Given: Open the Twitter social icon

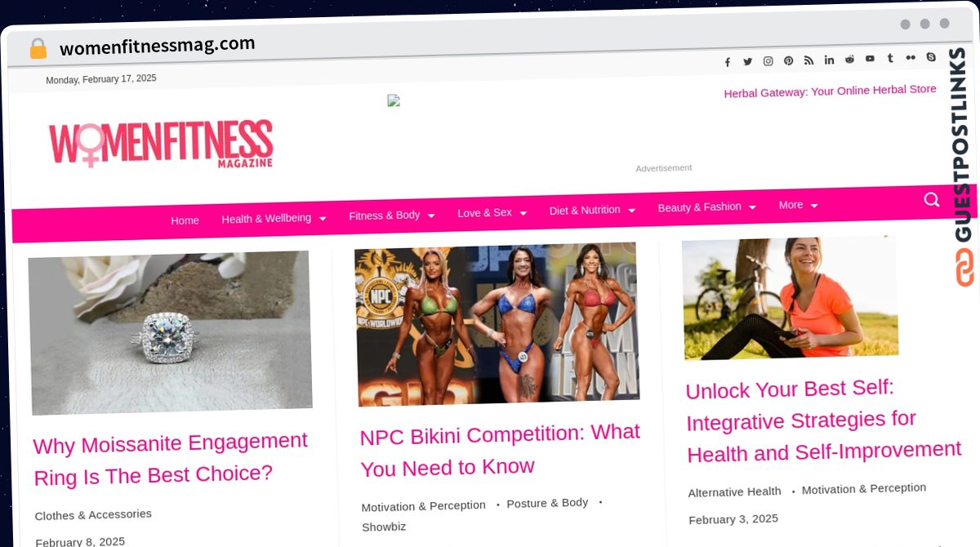Looking at the screenshot, I should (747, 61).
